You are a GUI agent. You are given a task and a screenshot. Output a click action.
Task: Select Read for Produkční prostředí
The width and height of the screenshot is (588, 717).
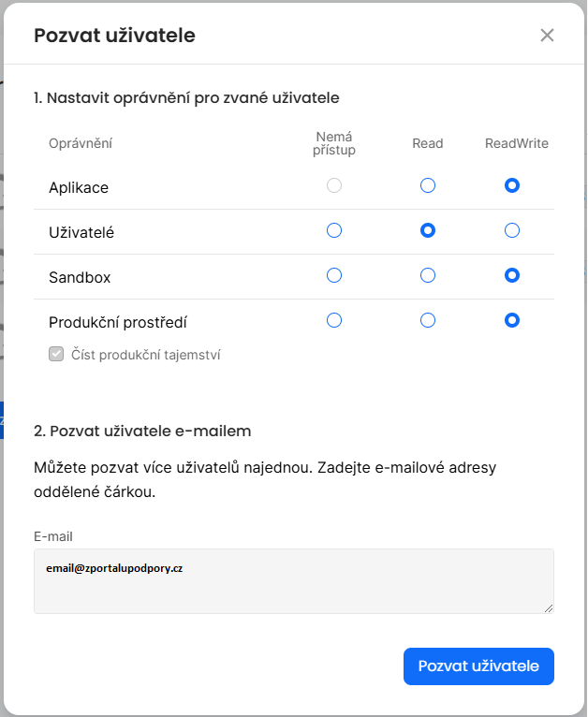(x=428, y=320)
